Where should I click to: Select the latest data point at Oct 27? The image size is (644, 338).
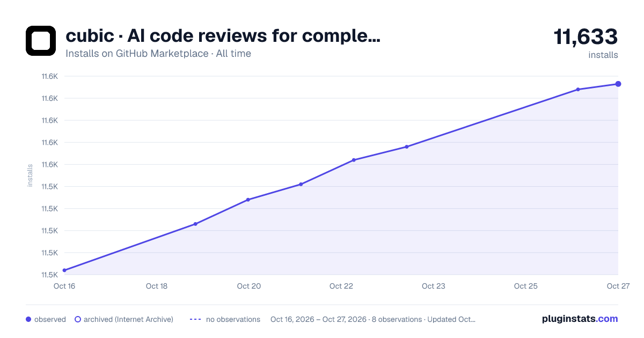[x=618, y=84]
